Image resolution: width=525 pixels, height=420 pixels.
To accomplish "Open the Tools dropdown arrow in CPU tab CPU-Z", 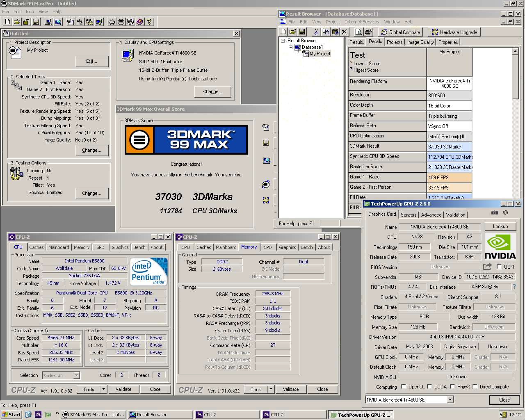I will 103,389.
